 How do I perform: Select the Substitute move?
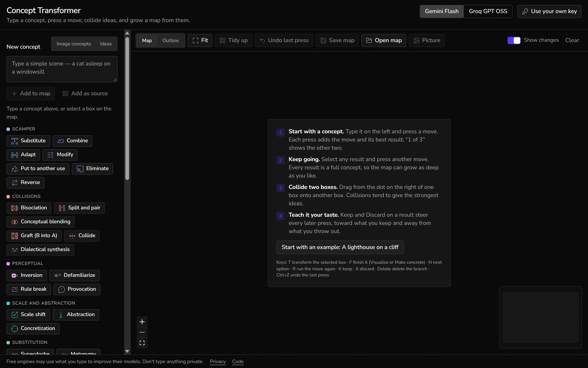(x=28, y=141)
